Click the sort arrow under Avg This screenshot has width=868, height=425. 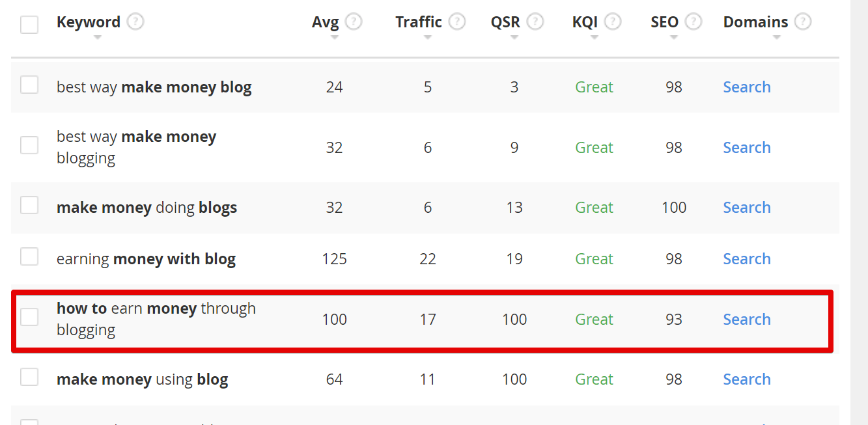[334, 38]
